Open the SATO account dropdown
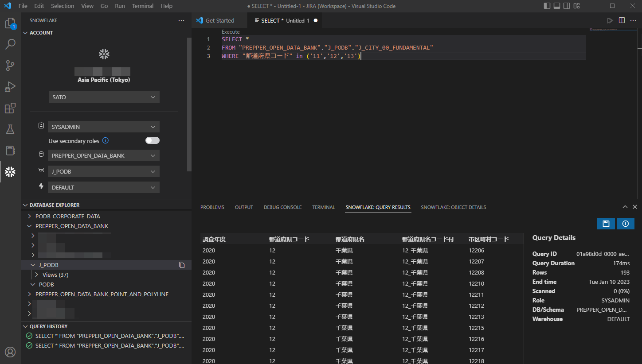The height and width of the screenshot is (364, 642). point(103,97)
